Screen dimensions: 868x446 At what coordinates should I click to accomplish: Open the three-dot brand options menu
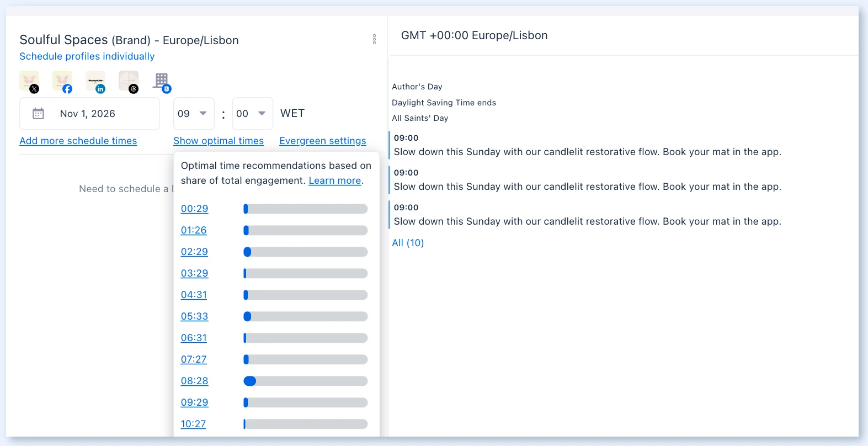click(x=374, y=39)
